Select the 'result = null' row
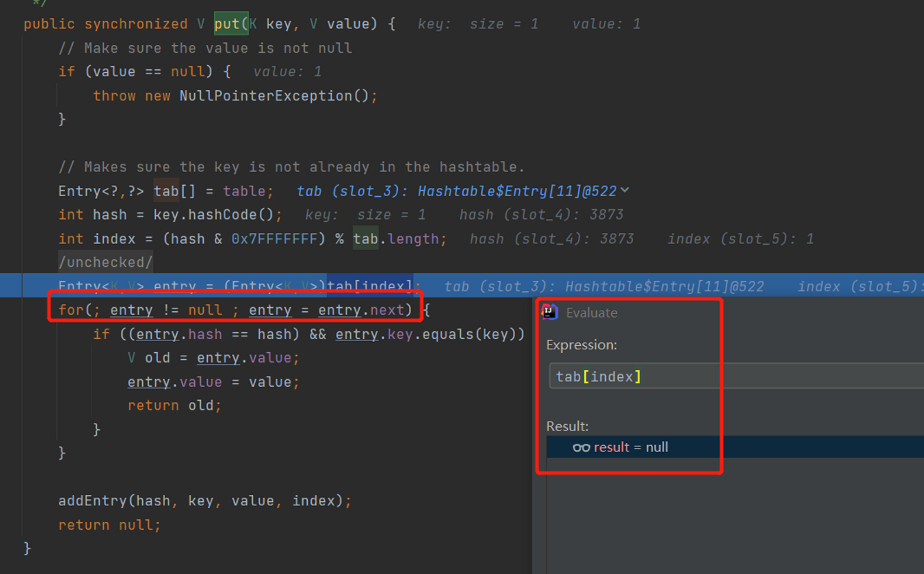Viewport: 924px width, 574px height. click(735, 447)
